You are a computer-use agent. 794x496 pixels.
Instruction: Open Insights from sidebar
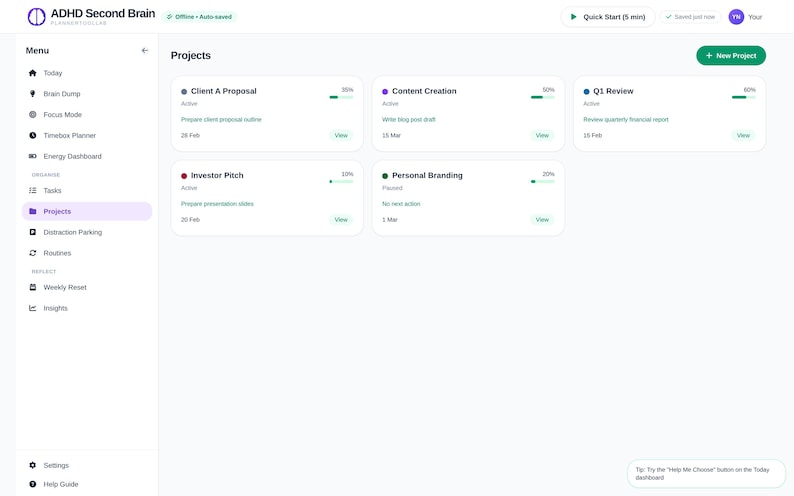pos(87,308)
